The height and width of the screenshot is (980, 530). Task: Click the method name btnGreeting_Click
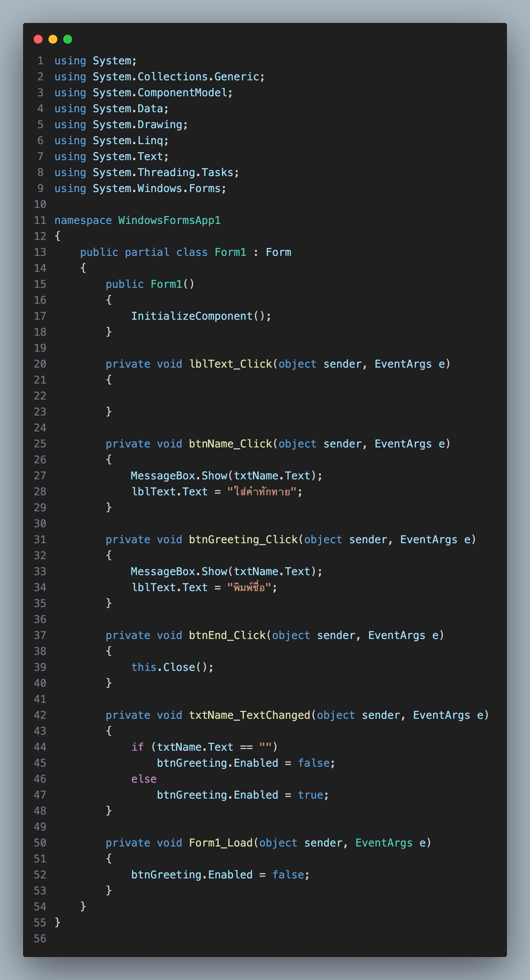(x=243, y=539)
